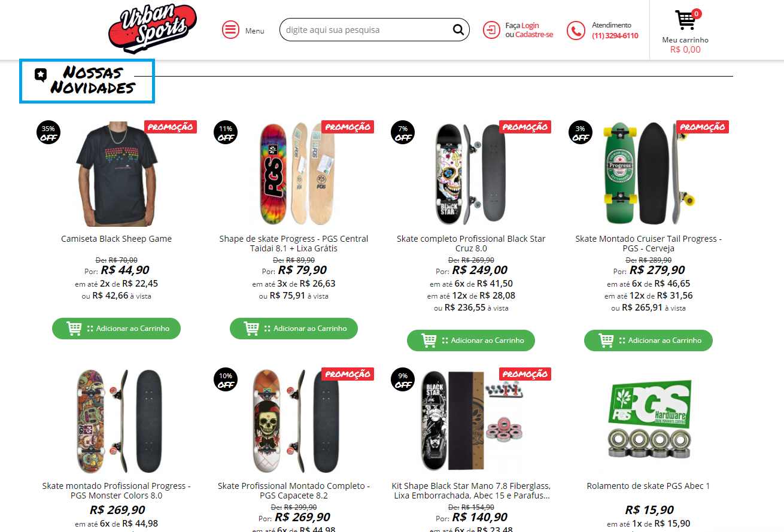Click the PROMOÇÃO tag on the Cruiser Cerveja skate
784x532 pixels.
coord(702,127)
